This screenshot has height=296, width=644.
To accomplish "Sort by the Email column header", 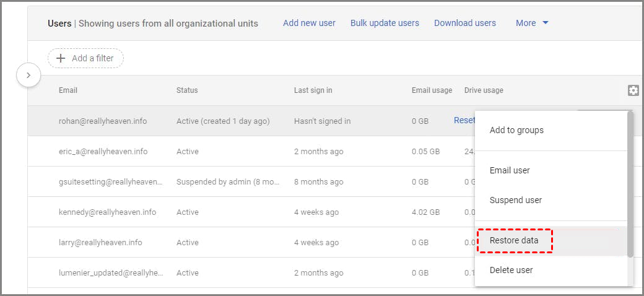I will pos(68,90).
